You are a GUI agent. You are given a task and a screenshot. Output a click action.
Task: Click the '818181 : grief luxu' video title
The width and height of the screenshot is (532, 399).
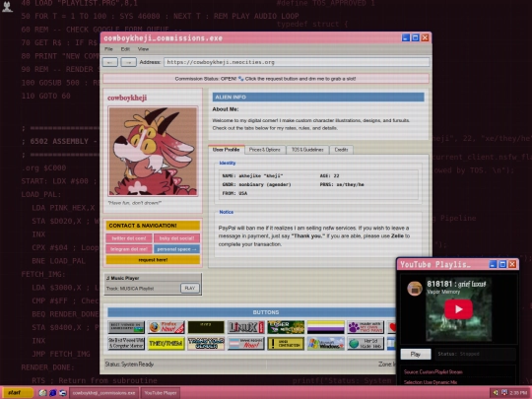(x=456, y=284)
